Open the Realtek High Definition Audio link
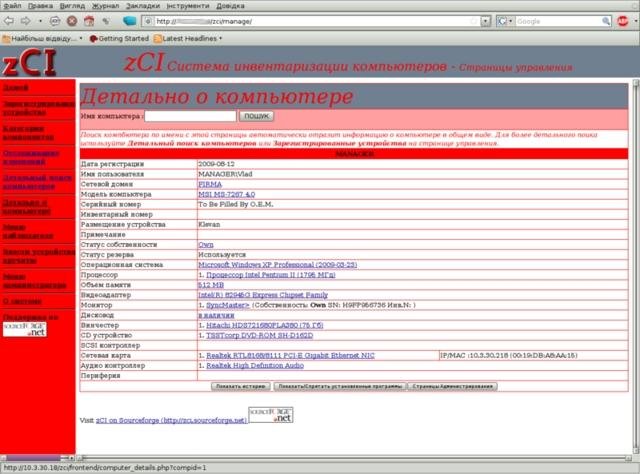 (x=255, y=365)
